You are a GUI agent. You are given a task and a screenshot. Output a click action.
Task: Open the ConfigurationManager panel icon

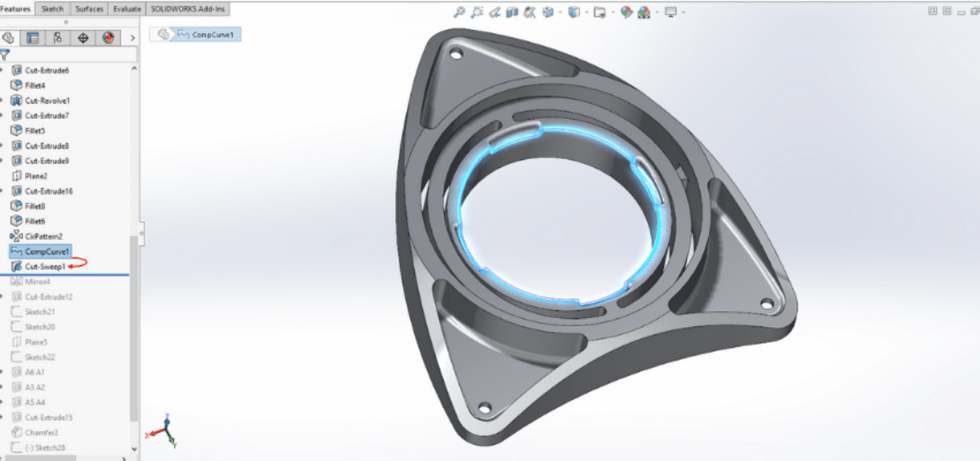57,38
